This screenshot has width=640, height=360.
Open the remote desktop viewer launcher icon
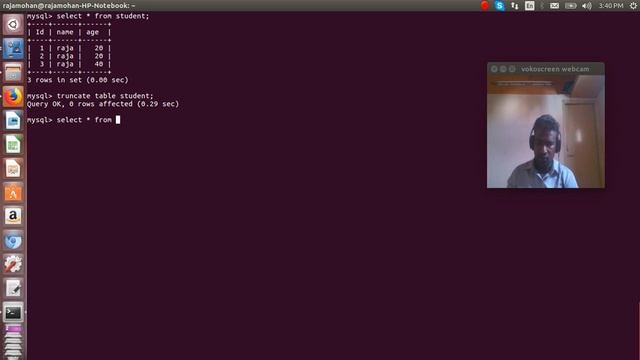[x=13, y=49]
